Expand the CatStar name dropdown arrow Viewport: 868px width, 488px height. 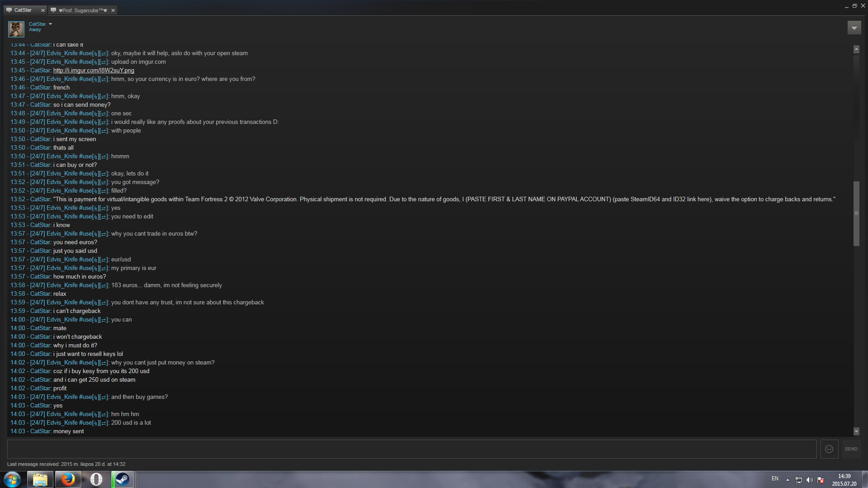[50, 24]
